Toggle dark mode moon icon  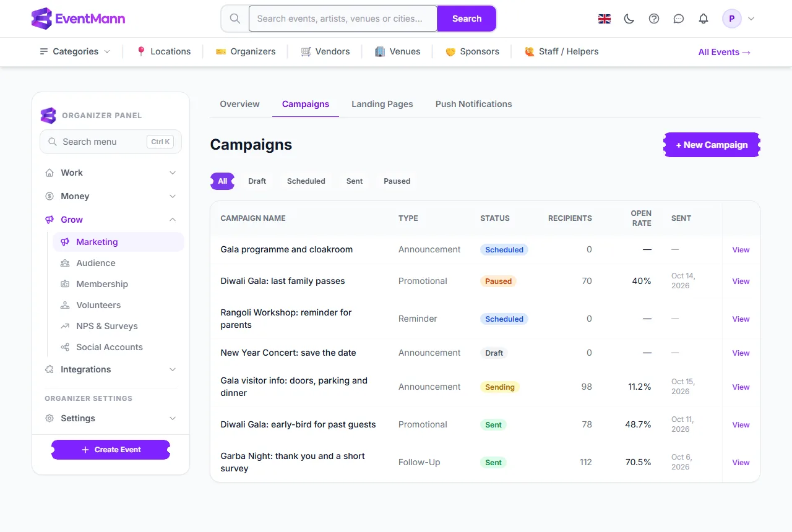(629, 19)
